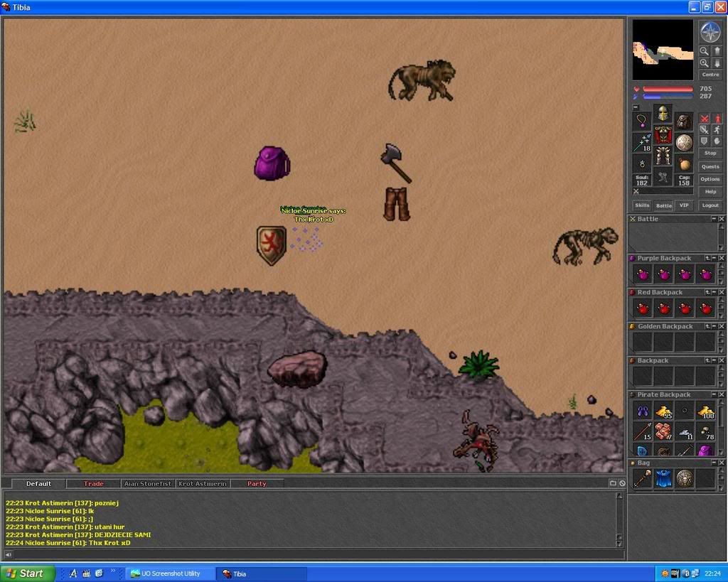This screenshot has height=582, width=728.
Task: Go up one level from Backpack container
Action: point(707,360)
